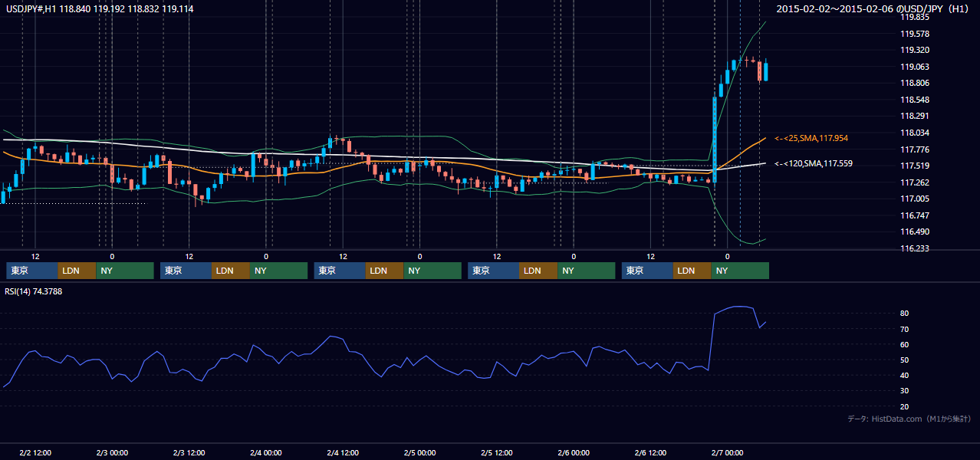Screen dimensions: 980x460
Task: Click the 2/6 12:00 time axis label
Action: 650,453
